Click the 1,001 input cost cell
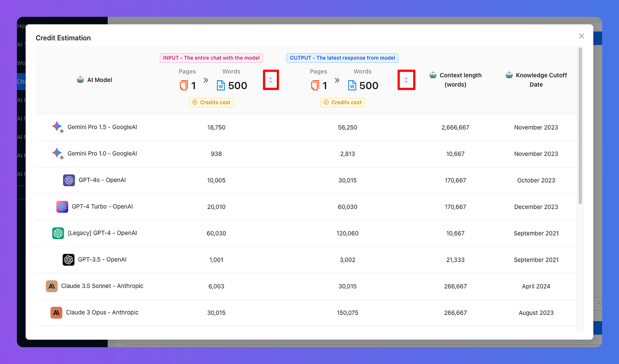 point(216,260)
